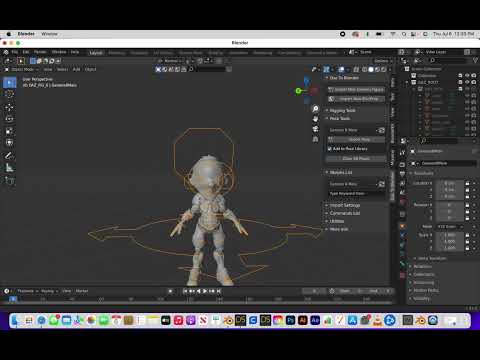Switch orthographic/perspective grid icon
The height and width of the screenshot is (360, 480).
(315, 139)
